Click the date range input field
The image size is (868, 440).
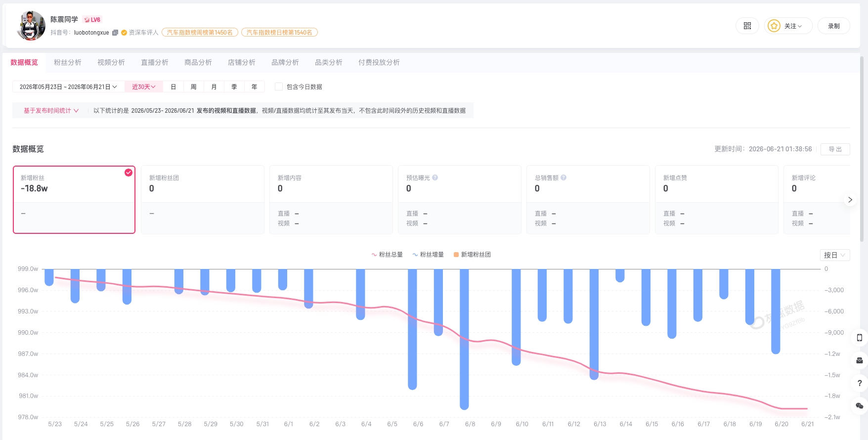pos(68,87)
